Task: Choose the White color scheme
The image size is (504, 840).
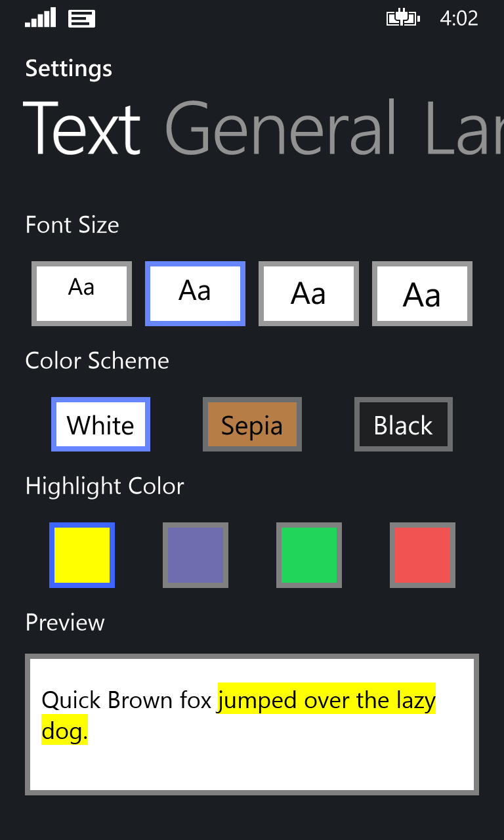Action: pyautogui.click(x=100, y=425)
